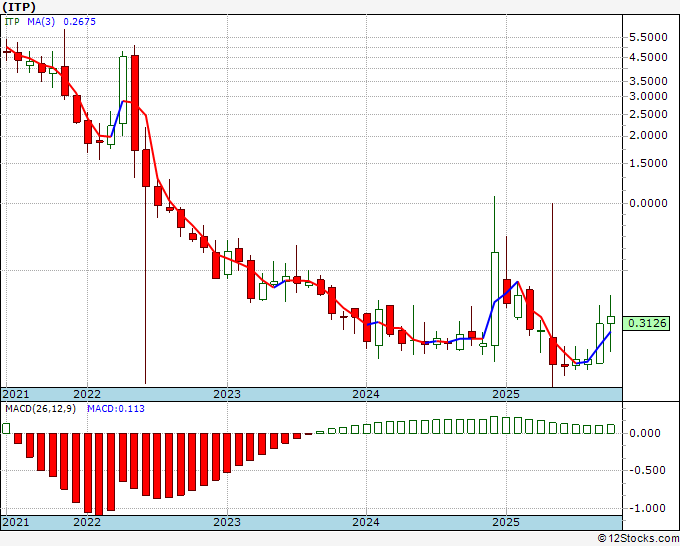Click the 2025 label on MACD panel axis

(x=506, y=522)
